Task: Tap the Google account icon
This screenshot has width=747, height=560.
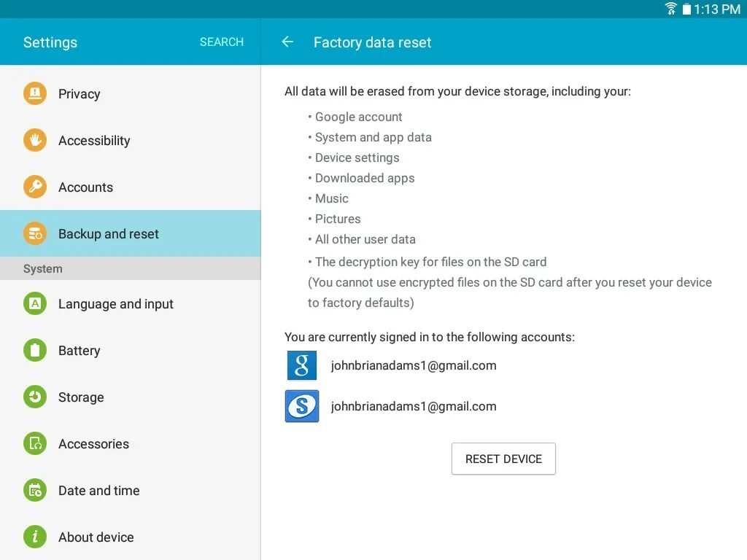Action: pyautogui.click(x=301, y=365)
